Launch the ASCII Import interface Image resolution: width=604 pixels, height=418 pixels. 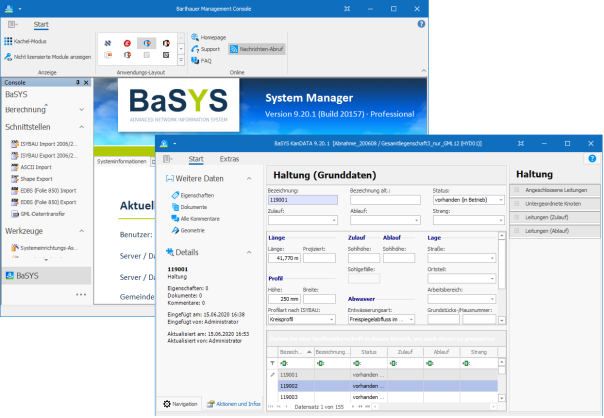pyautogui.click(x=31, y=167)
